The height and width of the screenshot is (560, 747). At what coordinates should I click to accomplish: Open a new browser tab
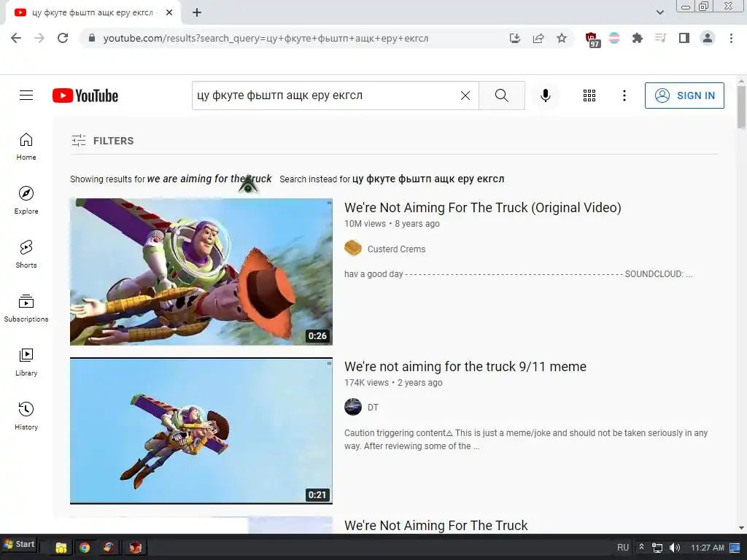(197, 12)
